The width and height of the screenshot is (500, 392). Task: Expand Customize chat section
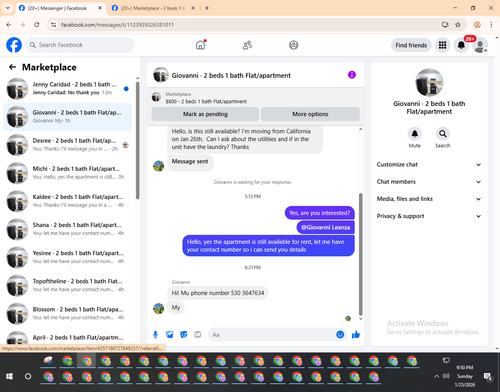[429, 164]
